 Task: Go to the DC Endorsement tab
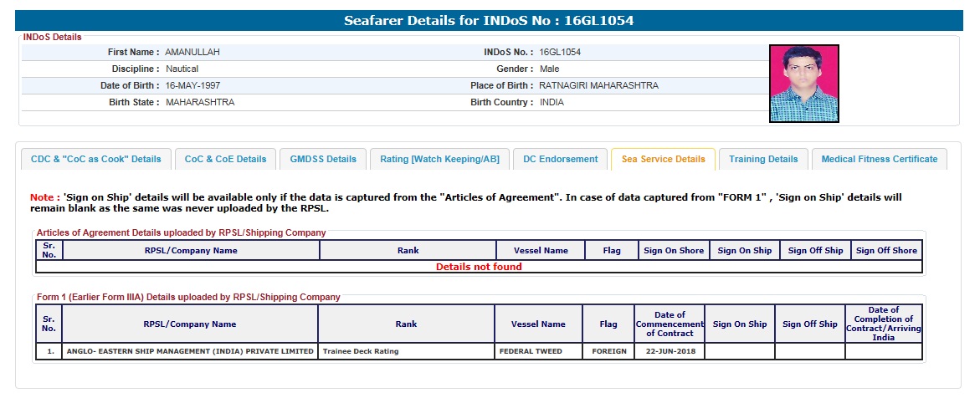pyautogui.click(x=560, y=159)
